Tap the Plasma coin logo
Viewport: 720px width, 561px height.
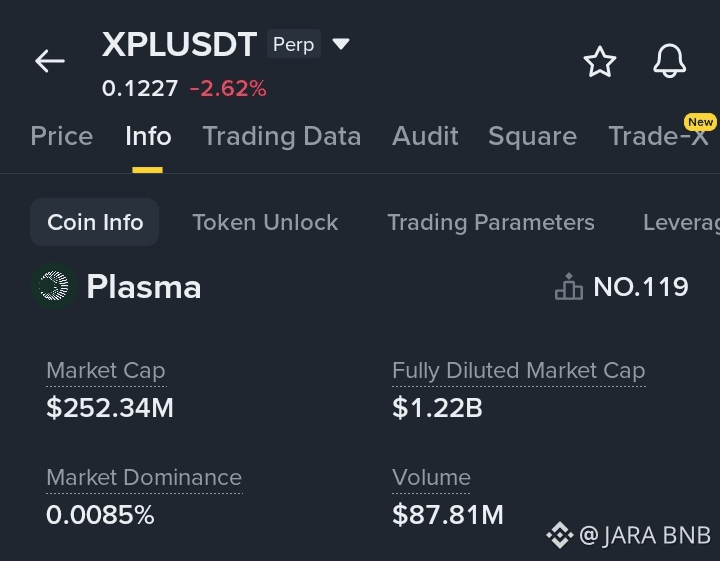(53, 288)
